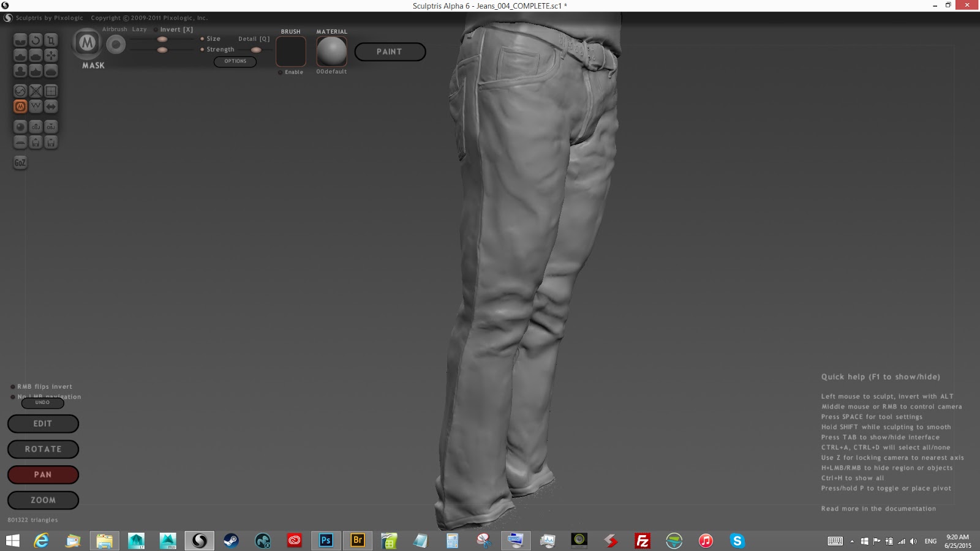The image size is (980, 551).
Task: Click the Size slider handle
Action: pyautogui.click(x=162, y=39)
